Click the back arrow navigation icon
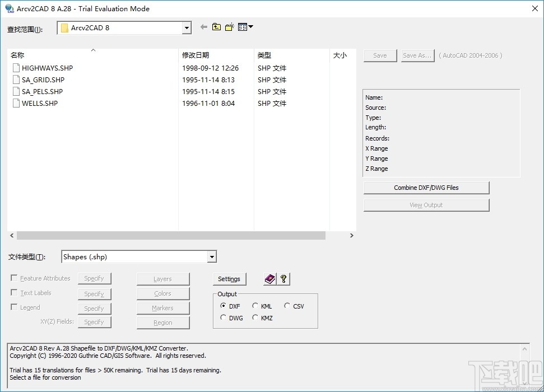The height and width of the screenshot is (392, 544). [204, 26]
